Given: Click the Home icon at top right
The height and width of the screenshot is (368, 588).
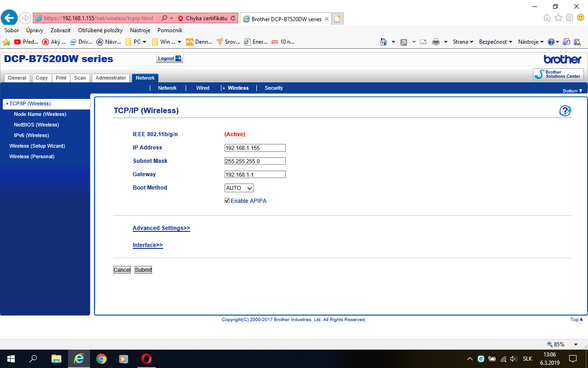Looking at the screenshot, I should [x=547, y=18].
